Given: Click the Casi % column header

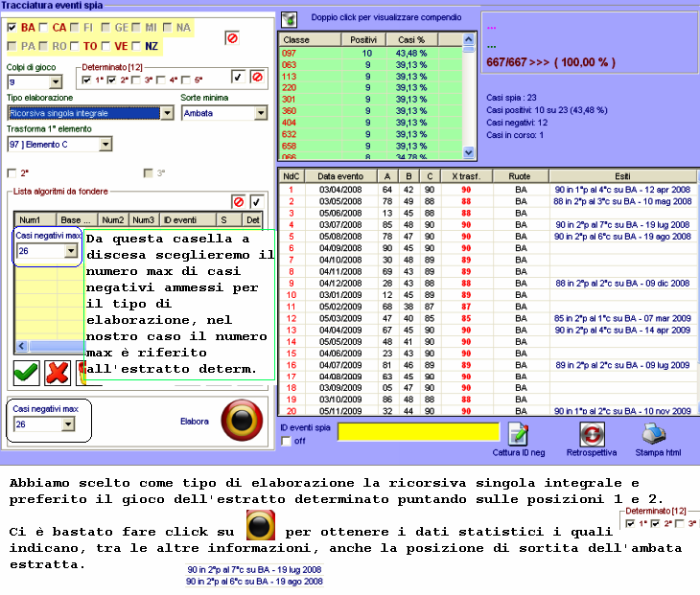Looking at the screenshot, I should pyautogui.click(x=411, y=39).
